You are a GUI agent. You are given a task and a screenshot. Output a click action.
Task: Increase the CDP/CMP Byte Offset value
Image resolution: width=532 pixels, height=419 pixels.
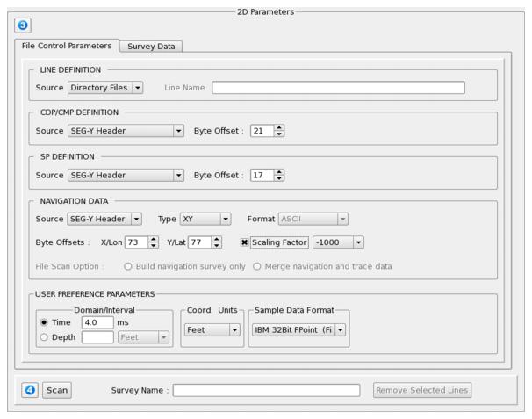(x=279, y=127)
